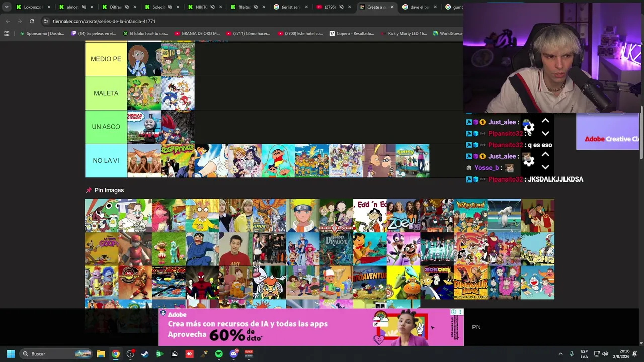Unmute the NIKITO tab audio

point(212,7)
